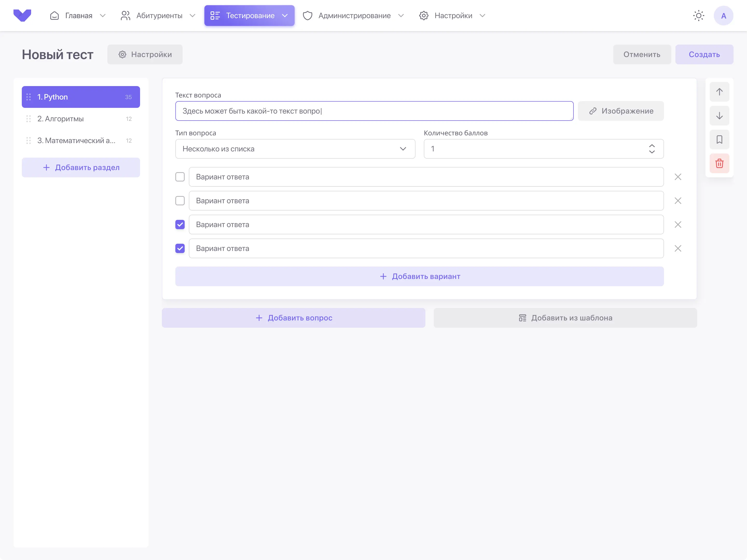Select the 2. Алгоритмы section
The height and width of the screenshot is (560, 747).
click(81, 119)
